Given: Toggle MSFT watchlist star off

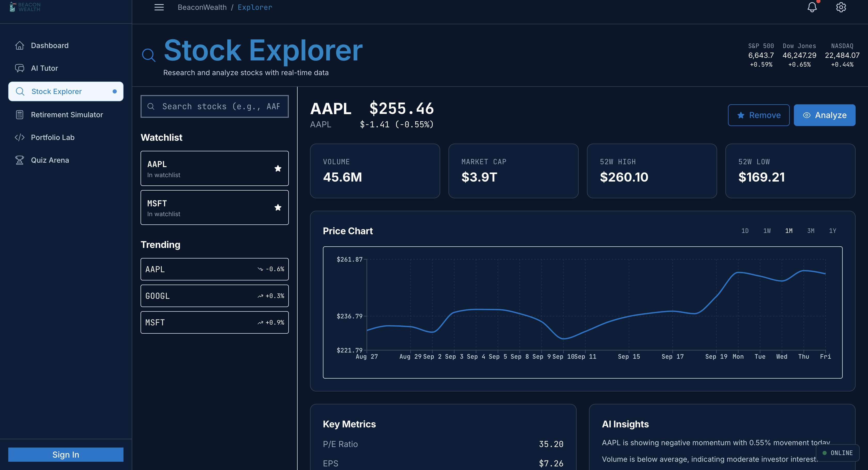Looking at the screenshot, I should point(278,208).
